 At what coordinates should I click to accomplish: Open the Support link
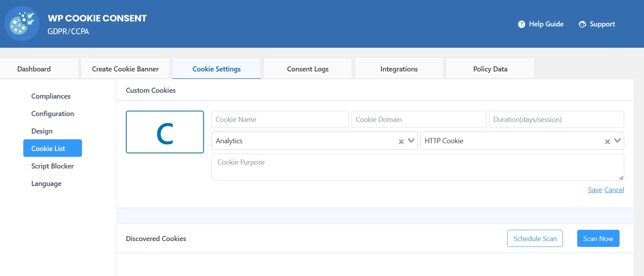pyautogui.click(x=597, y=24)
